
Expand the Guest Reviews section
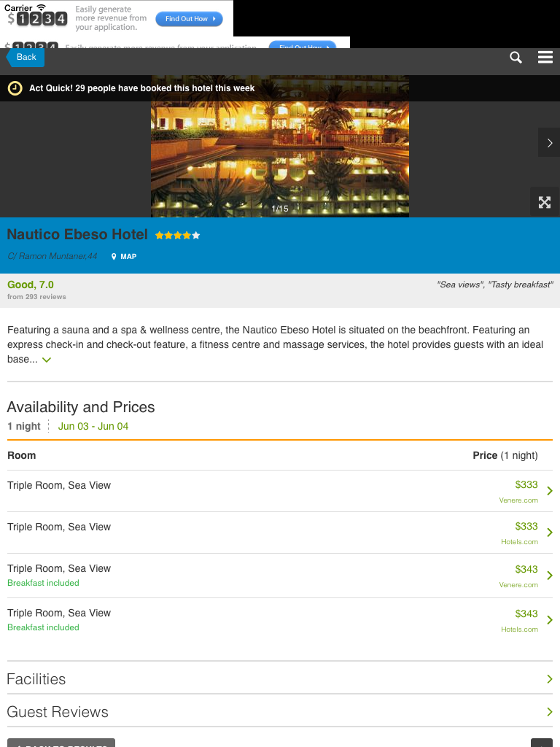(280, 712)
